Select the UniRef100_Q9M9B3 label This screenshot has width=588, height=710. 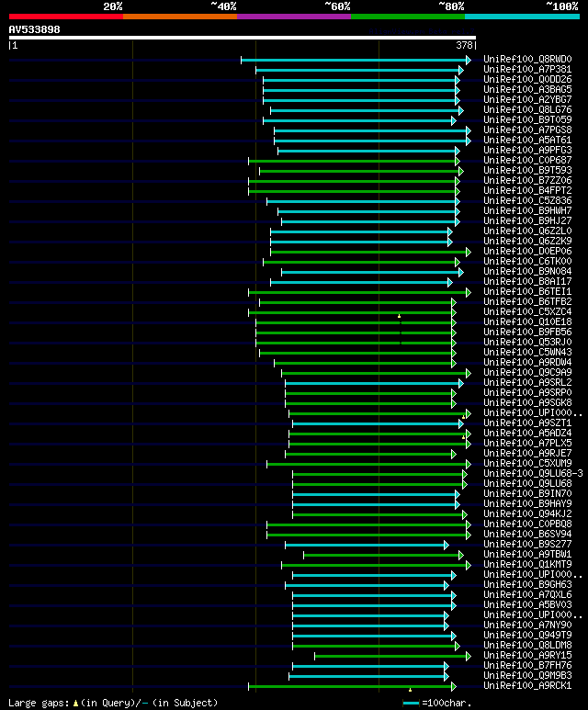coord(527,676)
